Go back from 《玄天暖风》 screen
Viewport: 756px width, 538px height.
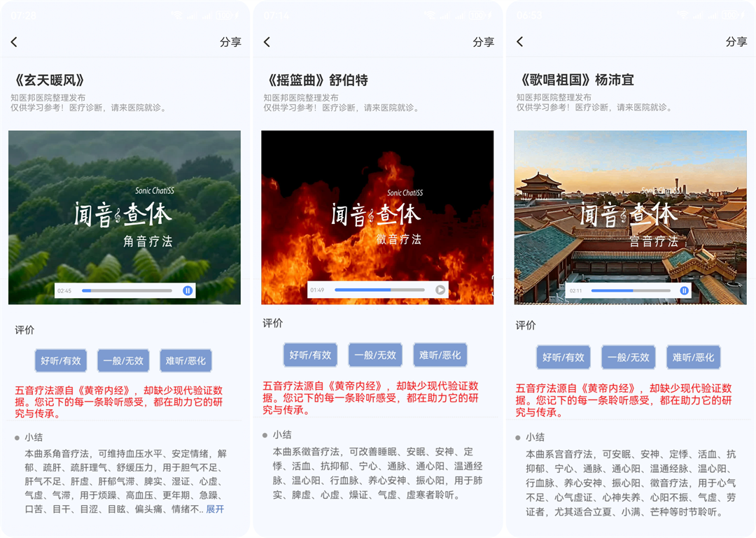14,42
